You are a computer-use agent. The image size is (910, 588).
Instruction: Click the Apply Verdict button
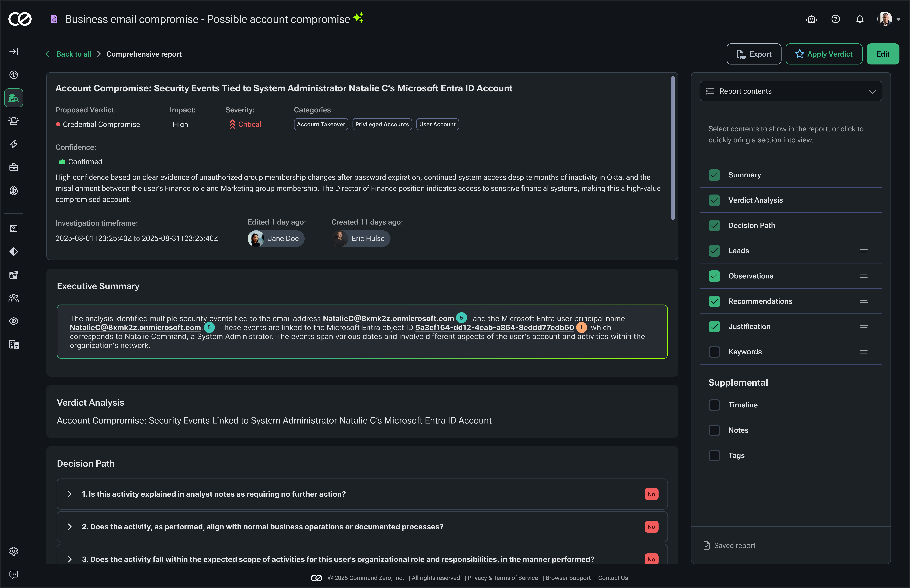[823, 54]
